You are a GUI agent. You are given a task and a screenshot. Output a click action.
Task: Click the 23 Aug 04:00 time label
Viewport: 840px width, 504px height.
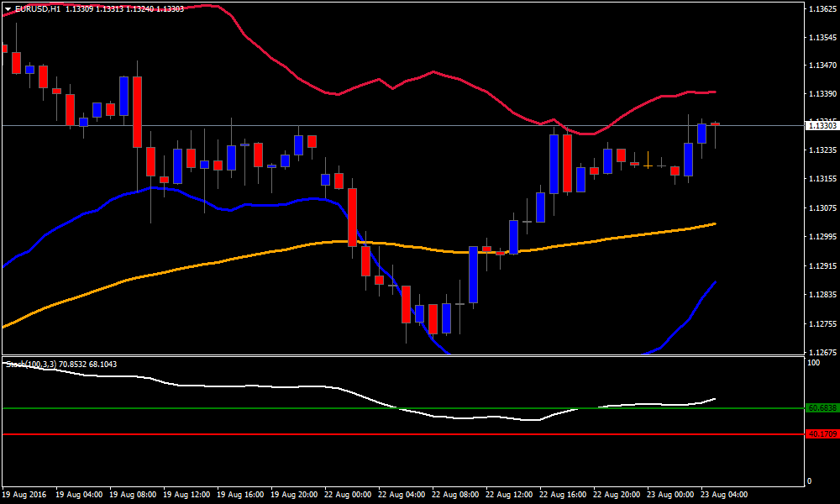click(725, 495)
